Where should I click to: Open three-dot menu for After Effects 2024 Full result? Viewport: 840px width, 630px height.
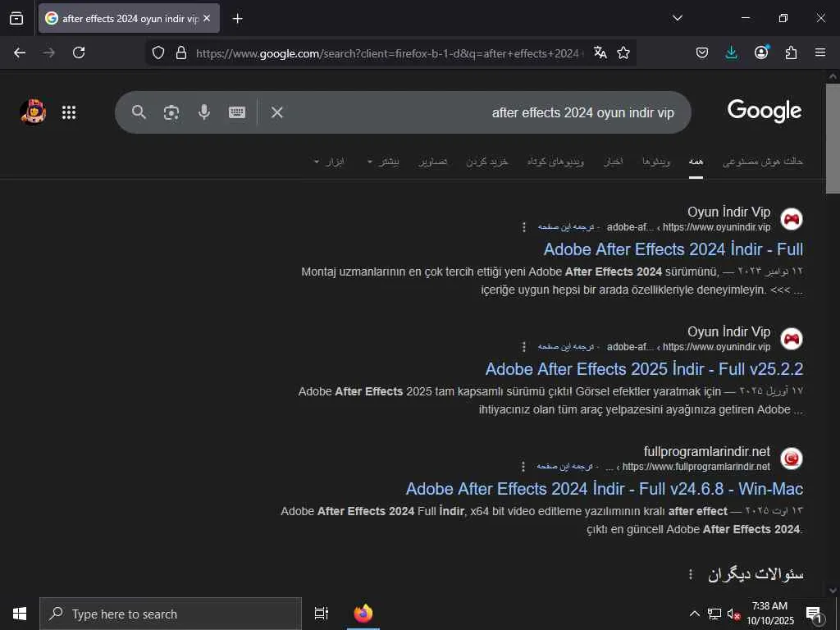coord(524,227)
